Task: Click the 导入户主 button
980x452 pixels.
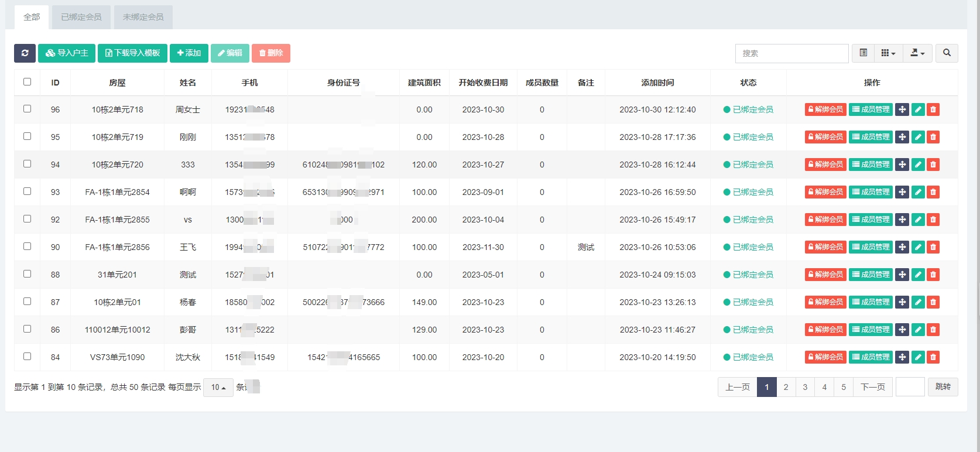Action: point(67,53)
